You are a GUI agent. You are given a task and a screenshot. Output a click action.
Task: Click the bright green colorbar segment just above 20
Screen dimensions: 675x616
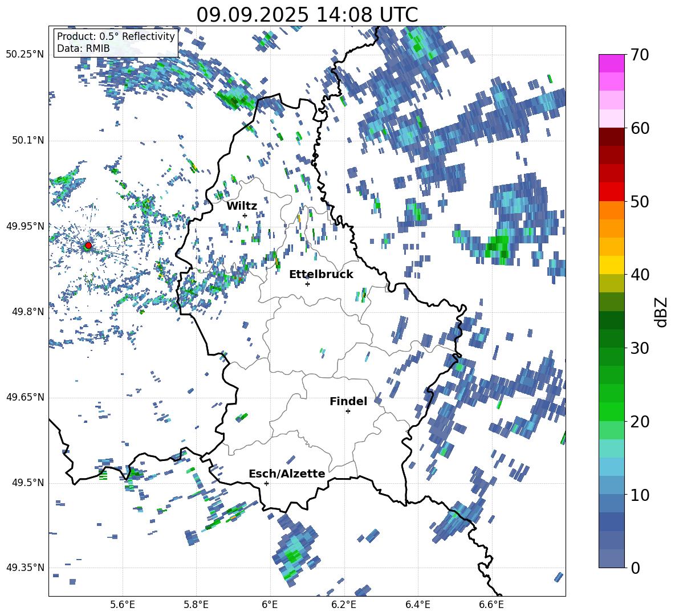click(611, 411)
